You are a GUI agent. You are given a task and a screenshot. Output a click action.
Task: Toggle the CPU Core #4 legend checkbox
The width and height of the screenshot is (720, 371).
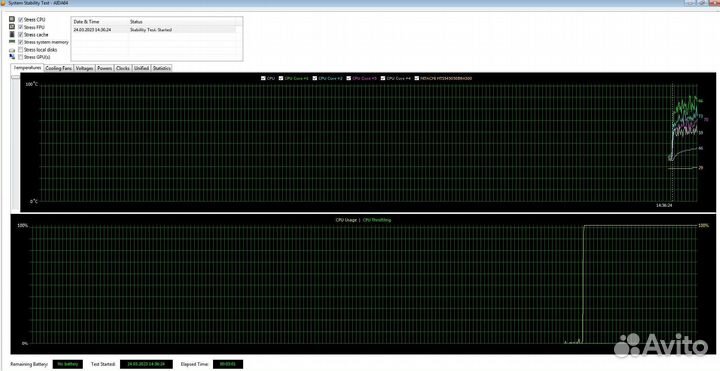383,78
